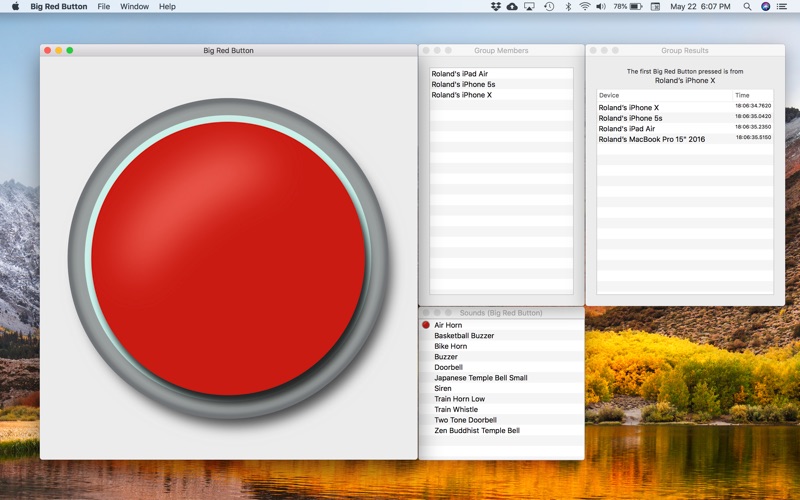The height and width of the screenshot is (500, 800).
Task: Select Roland's MacBook Pro 15" 2016 row
Action: pyautogui.click(x=685, y=139)
